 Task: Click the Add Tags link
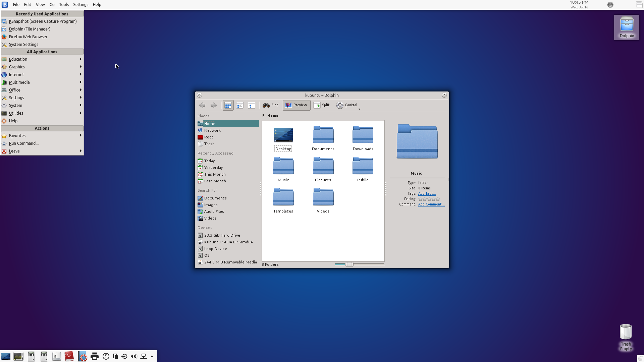click(427, 194)
